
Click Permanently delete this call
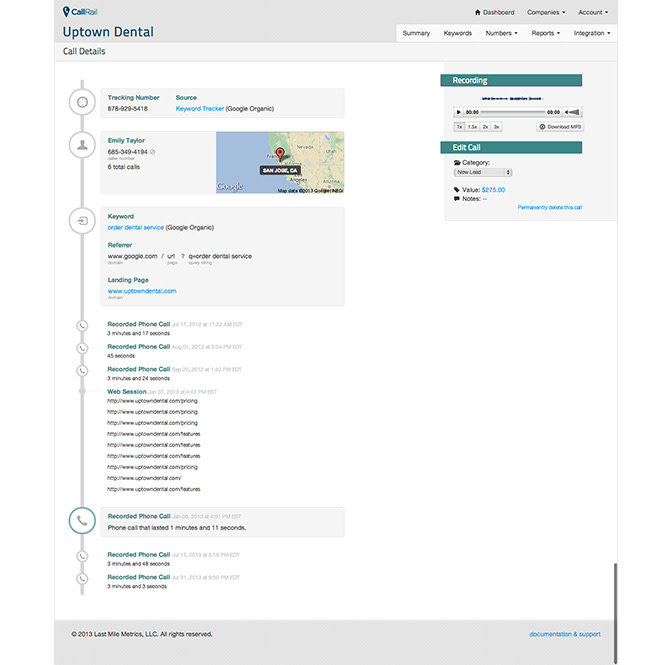pyautogui.click(x=550, y=207)
